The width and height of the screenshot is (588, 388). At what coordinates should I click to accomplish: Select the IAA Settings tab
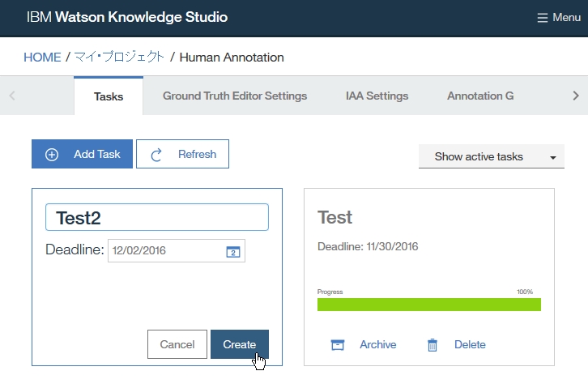[377, 96]
